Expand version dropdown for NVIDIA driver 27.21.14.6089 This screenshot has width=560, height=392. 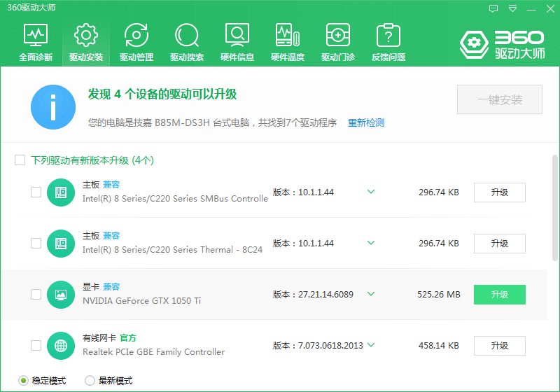371,294
